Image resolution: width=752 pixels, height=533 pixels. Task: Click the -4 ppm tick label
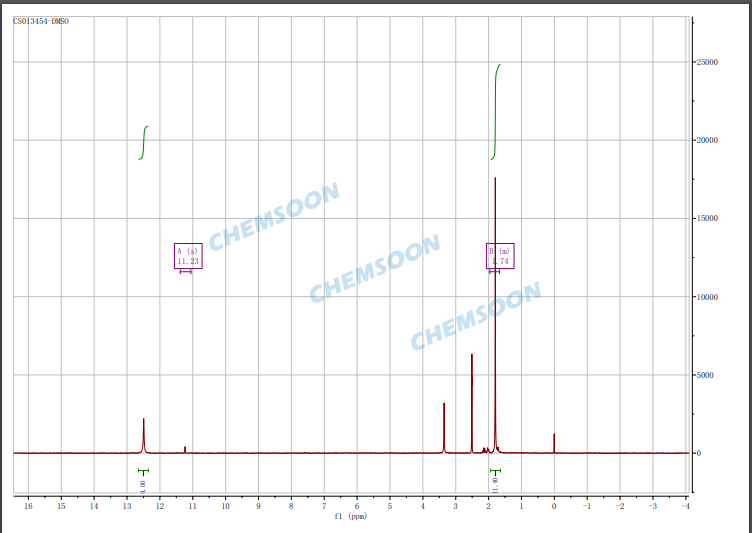(x=684, y=506)
